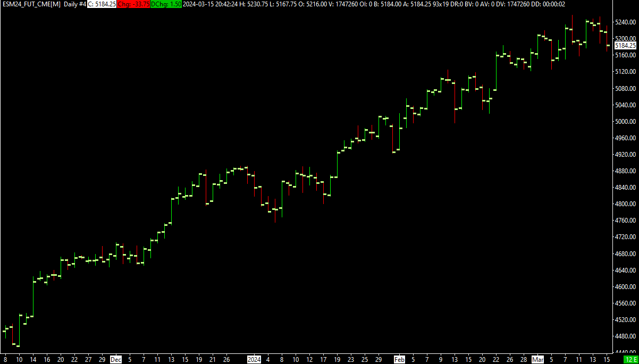The width and height of the screenshot is (639, 364).
Task: Click the 23 date label on time axis
Action: (x=351, y=360)
